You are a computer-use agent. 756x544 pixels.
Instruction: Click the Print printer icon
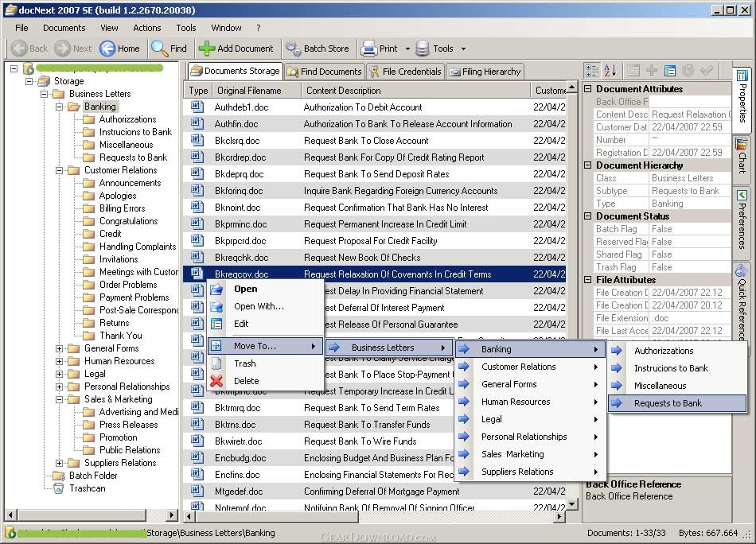[368, 49]
